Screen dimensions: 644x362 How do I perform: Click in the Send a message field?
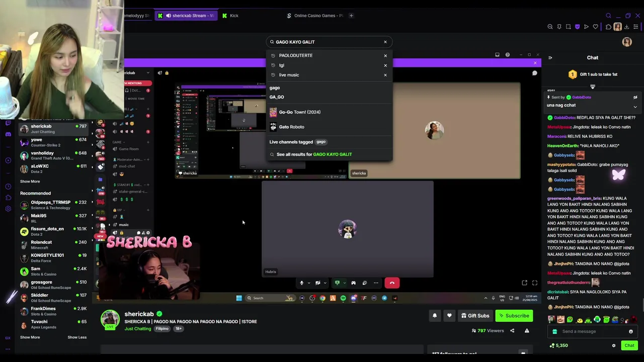[593, 331]
